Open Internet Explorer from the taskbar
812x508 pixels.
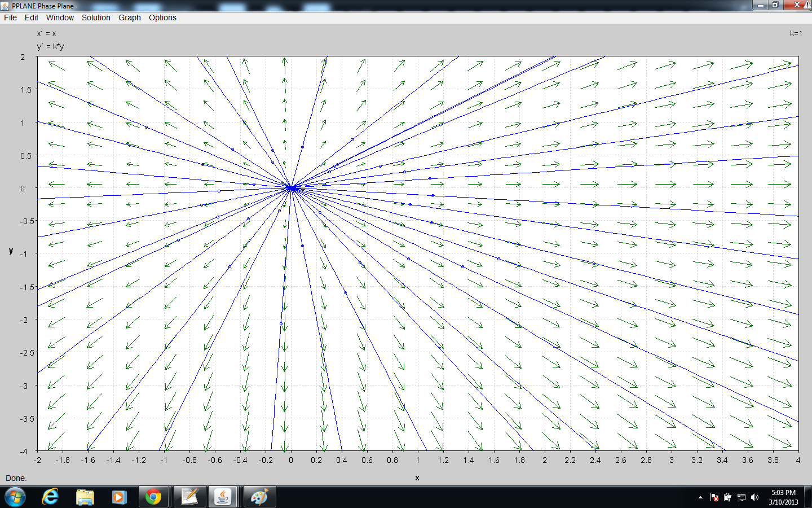pos(50,497)
